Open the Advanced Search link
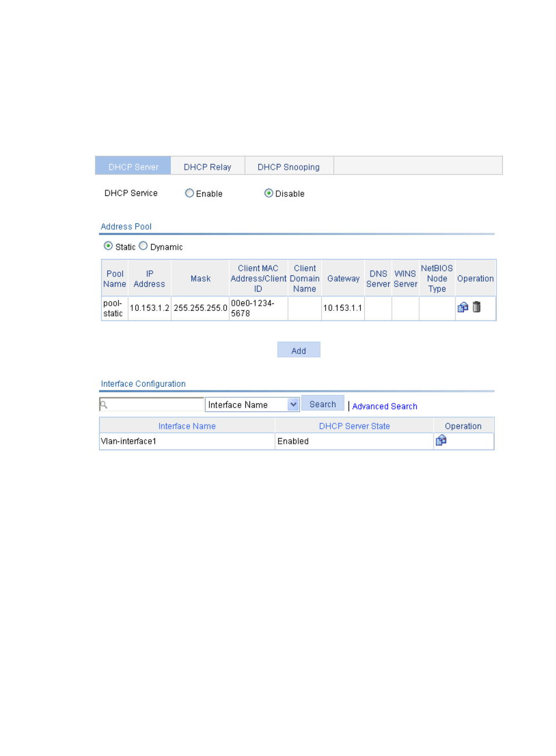Image resolution: width=556 pixels, height=756 pixels. tap(385, 406)
